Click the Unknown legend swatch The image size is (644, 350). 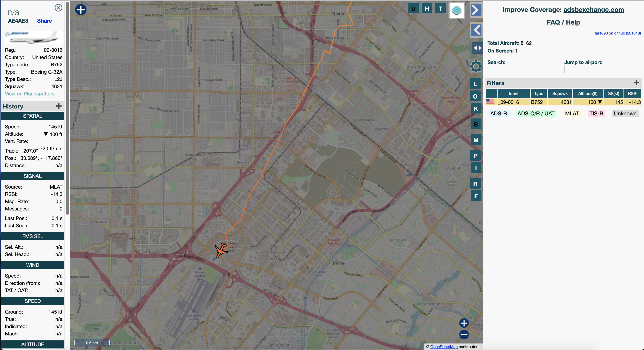tap(625, 113)
